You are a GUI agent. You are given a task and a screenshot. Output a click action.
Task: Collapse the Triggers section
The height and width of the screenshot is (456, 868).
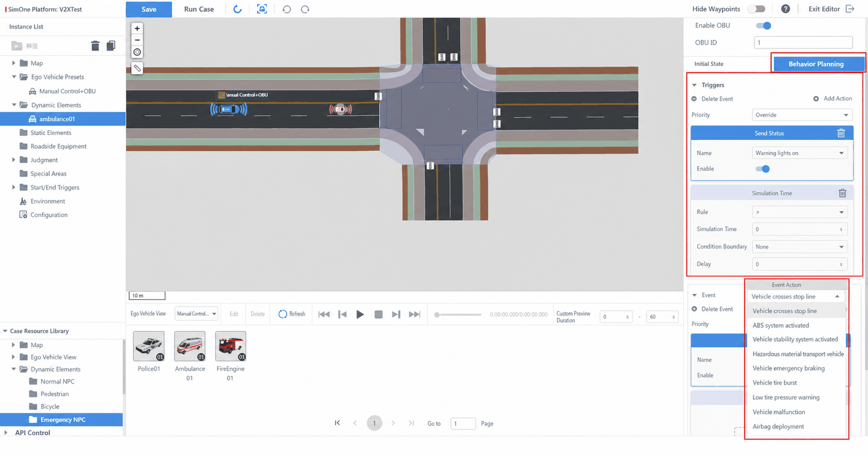point(694,85)
